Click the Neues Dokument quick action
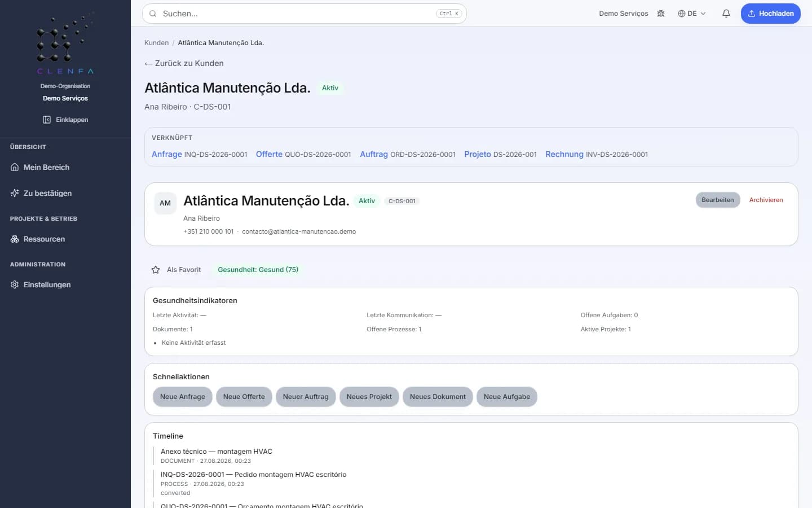The image size is (812, 508). [x=438, y=397]
